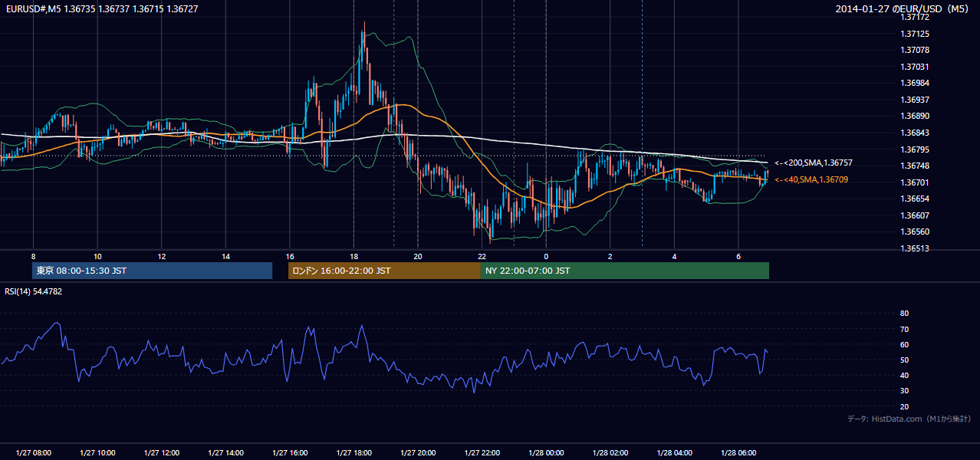Click the RSI scale value 60
The width and height of the screenshot is (980, 460).
[x=904, y=344]
